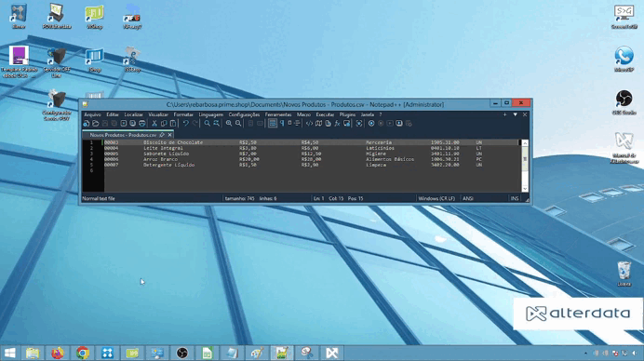Screen dimensions: 644x361
Task: Open the Linguagem menu
Action: (210, 114)
